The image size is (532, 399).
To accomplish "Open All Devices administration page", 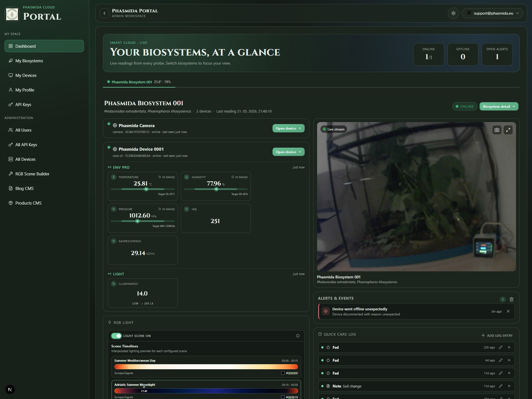I will [44, 159].
